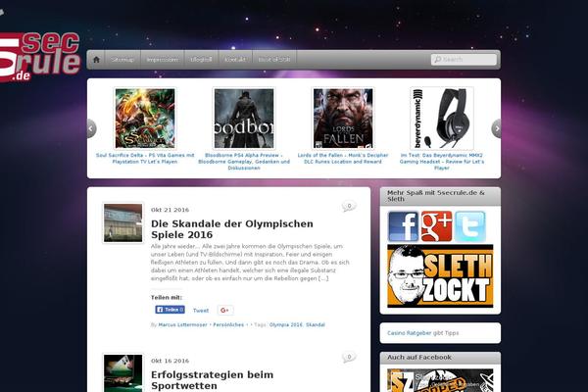Screen dimensions: 588x392
Task: Open the Lords of the Fallen cover thumbnail
Action: pyautogui.click(x=343, y=119)
